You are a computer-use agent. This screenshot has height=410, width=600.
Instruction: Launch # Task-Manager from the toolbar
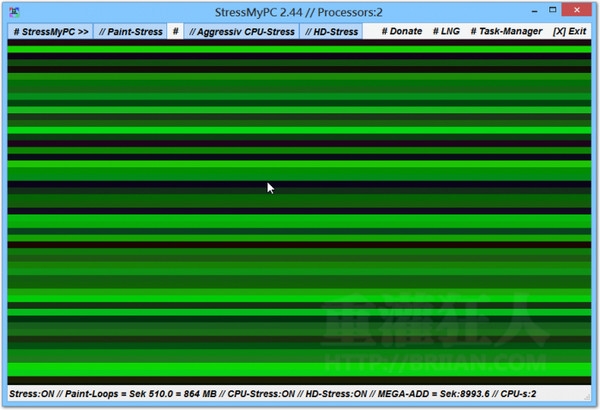click(506, 31)
